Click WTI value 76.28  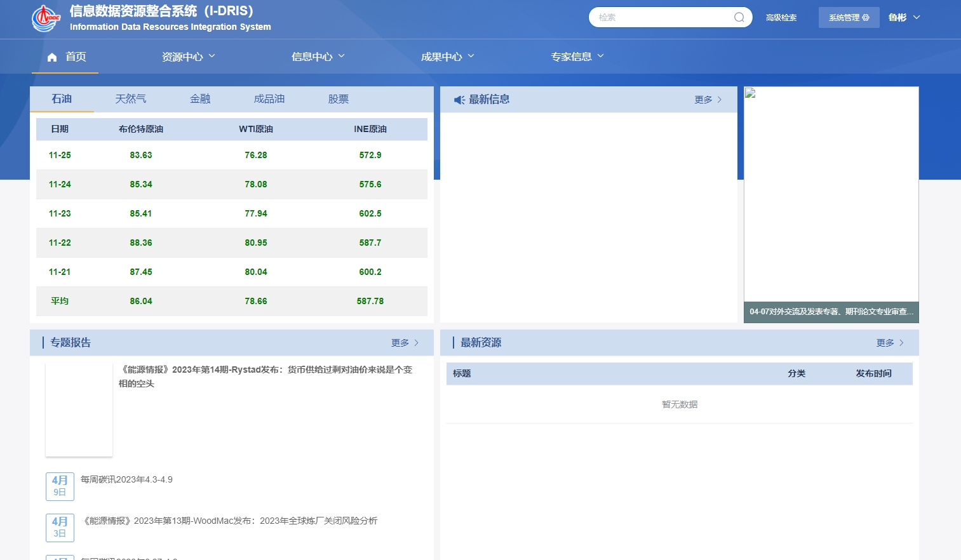256,155
